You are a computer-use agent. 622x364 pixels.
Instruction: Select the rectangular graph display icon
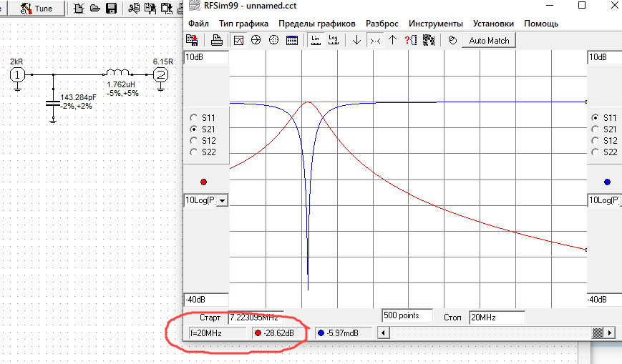click(239, 41)
